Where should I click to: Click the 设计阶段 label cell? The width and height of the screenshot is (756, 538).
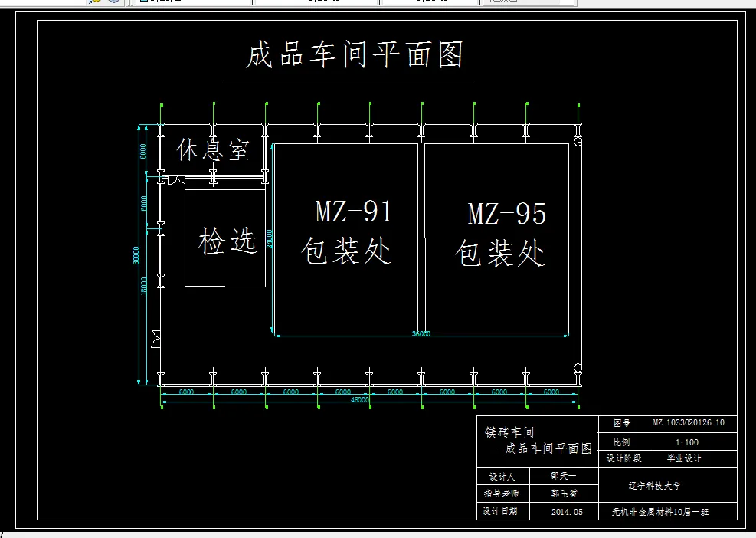tap(624, 458)
